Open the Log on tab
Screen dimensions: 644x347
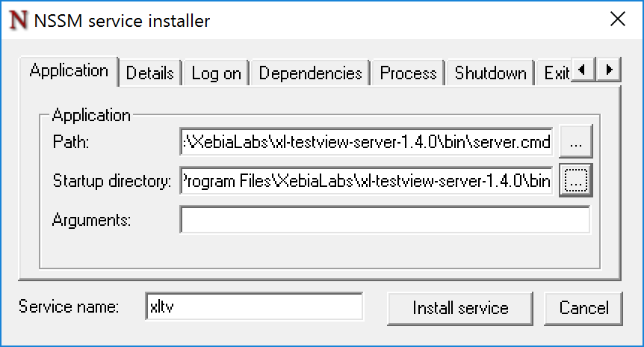pos(216,73)
